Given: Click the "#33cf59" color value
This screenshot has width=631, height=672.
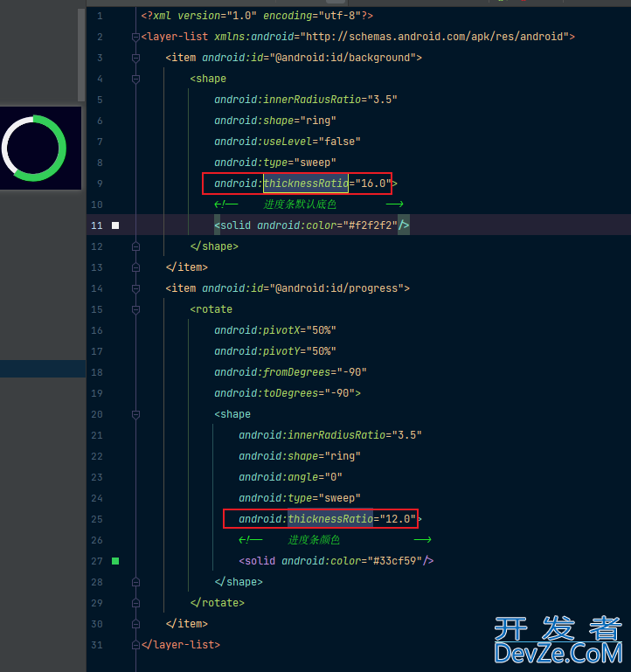Looking at the screenshot, I should coord(394,561).
